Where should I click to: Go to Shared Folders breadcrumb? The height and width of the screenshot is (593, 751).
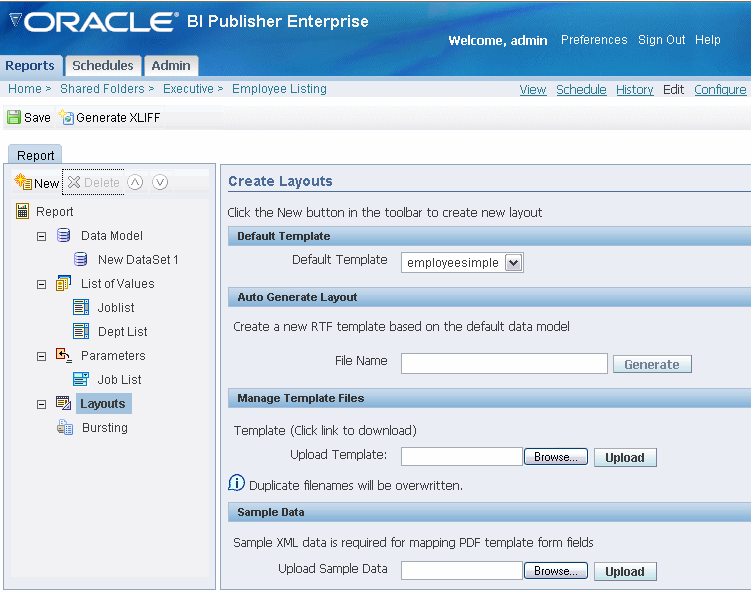point(102,89)
